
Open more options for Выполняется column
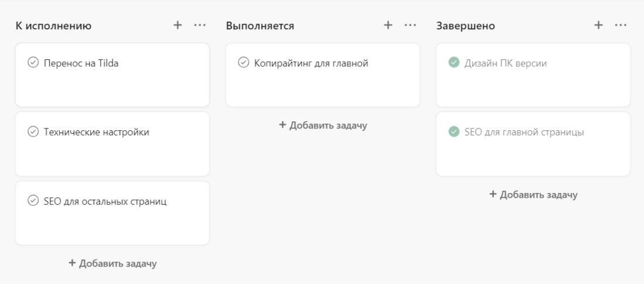(410, 25)
